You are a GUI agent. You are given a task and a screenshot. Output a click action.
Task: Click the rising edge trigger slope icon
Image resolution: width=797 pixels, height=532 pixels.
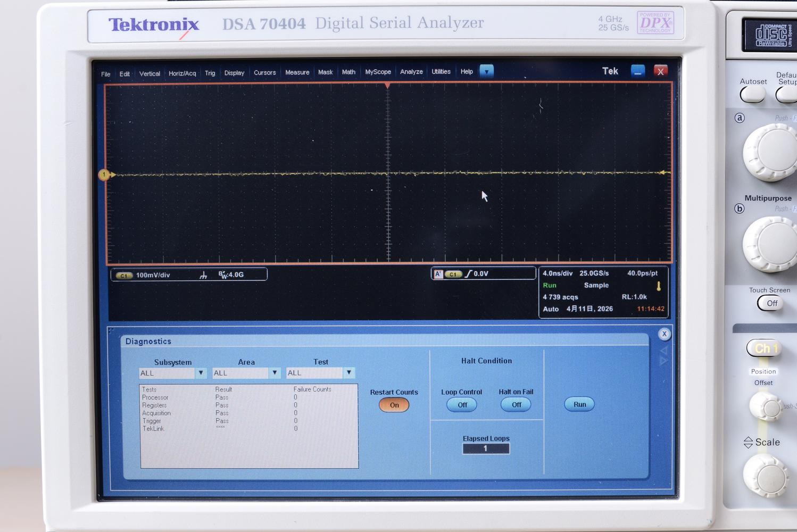pyautogui.click(x=468, y=273)
